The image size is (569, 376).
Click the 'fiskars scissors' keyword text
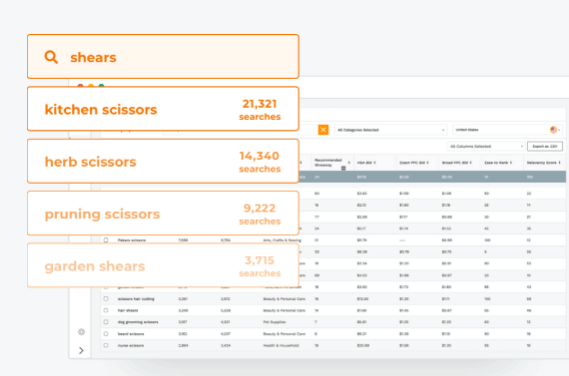132,240
